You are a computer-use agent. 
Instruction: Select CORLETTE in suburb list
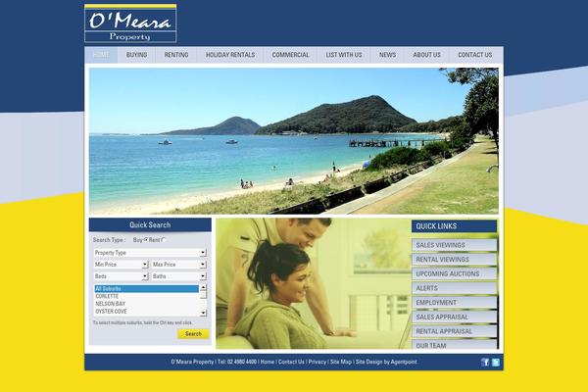pos(147,296)
